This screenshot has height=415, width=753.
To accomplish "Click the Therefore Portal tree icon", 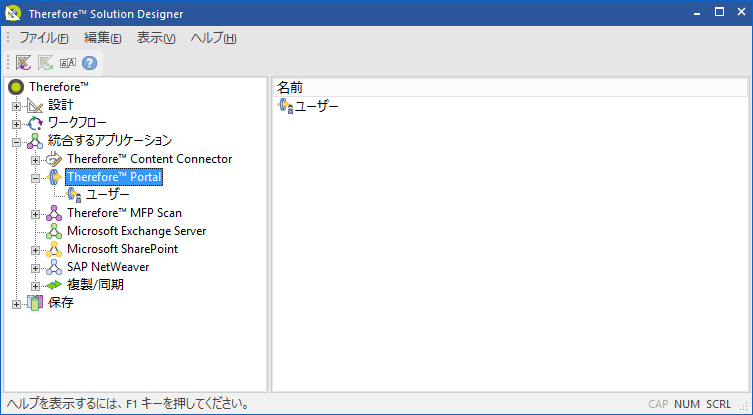I will (54, 177).
